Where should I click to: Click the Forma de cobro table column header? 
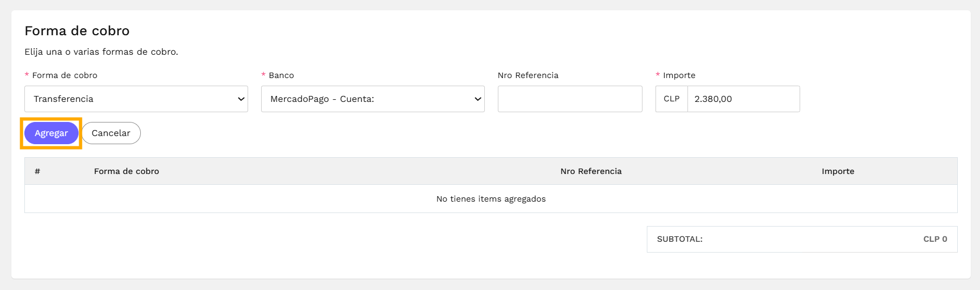click(x=126, y=171)
